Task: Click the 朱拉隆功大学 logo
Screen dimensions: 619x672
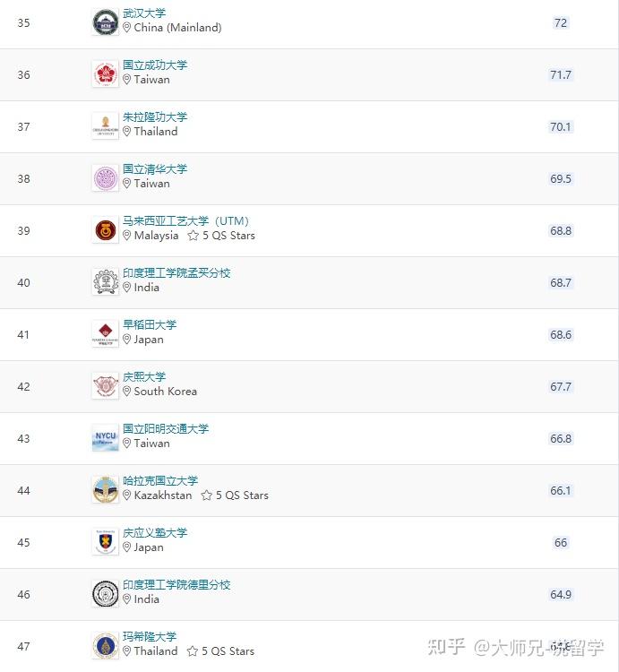Action: [x=105, y=126]
